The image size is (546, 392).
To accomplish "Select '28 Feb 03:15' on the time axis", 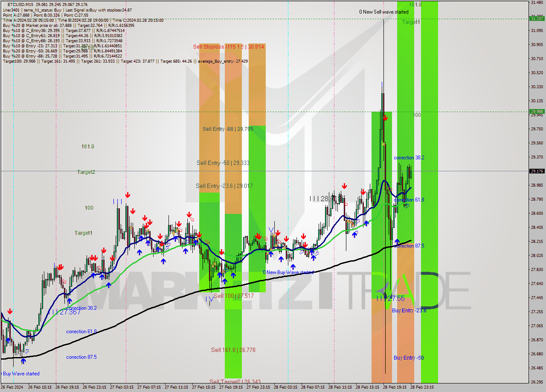I will 286,387.
